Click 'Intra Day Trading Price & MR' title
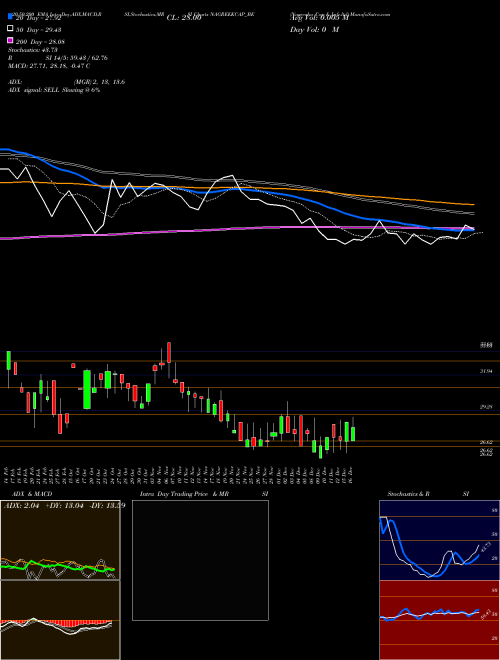Image resolution: width=500 pixels, height=660 pixels. pyautogui.click(x=184, y=494)
